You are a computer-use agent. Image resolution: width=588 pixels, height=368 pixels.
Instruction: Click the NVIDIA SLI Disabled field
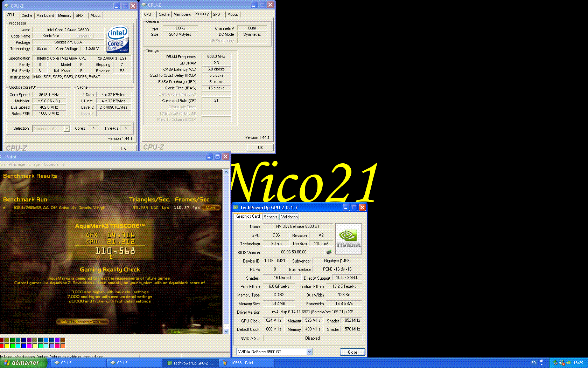[x=313, y=338]
